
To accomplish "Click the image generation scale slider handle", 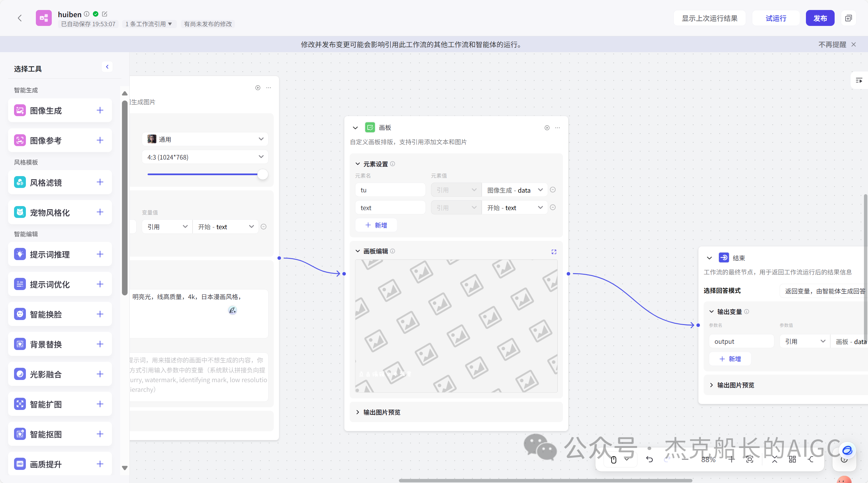I will [263, 175].
